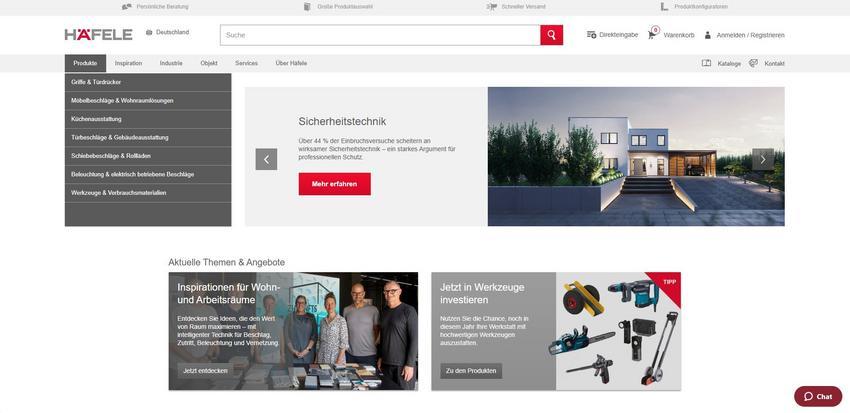Click the Häfele logo
This screenshot has height=413, width=850.
[x=98, y=34]
